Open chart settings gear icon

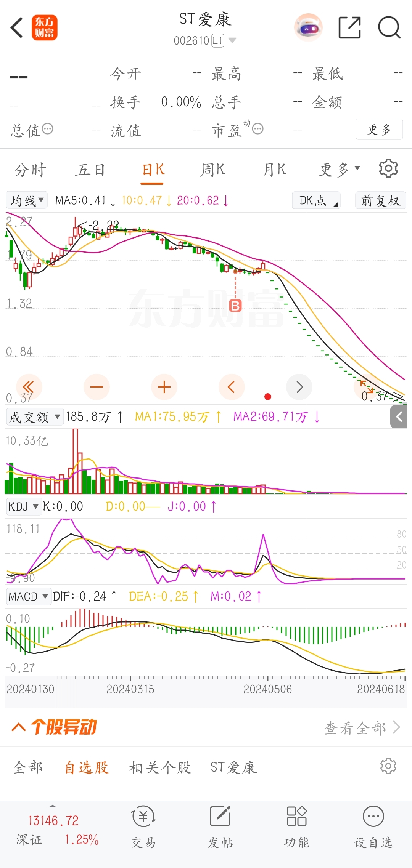click(388, 168)
